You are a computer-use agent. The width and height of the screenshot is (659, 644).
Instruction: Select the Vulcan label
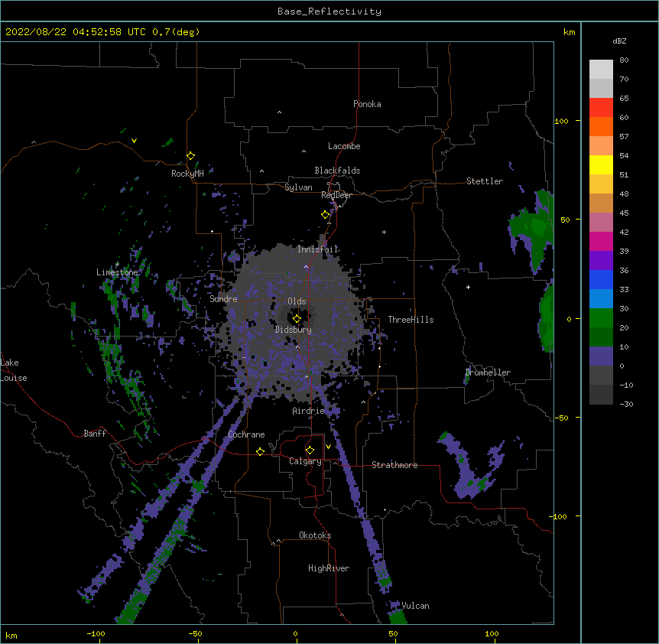tap(416, 606)
